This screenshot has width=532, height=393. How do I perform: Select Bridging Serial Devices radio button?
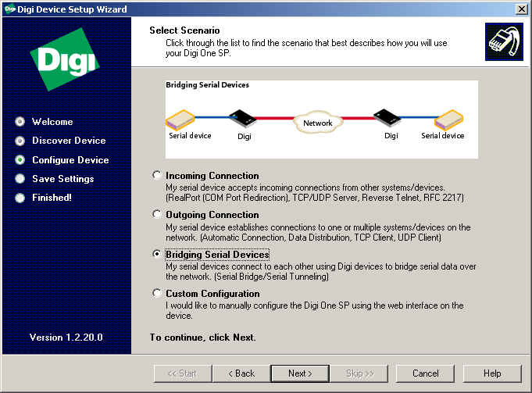click(158, 255)
